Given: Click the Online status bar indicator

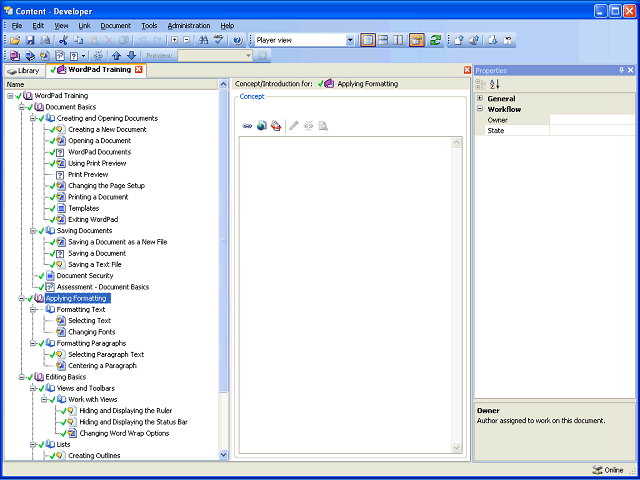Looking at the screenshot, I should [x=608, y=470].
